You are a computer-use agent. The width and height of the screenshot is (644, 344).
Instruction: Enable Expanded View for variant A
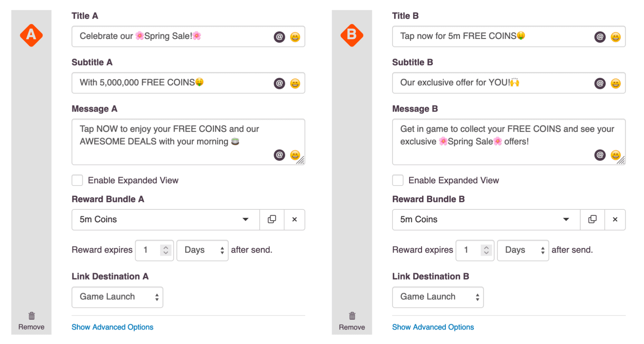[x=77, y=180]
